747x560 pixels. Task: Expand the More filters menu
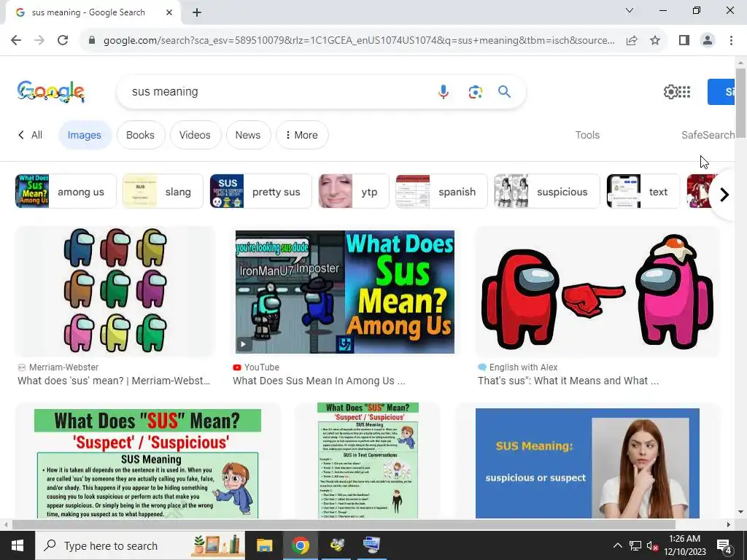[301, 135]
